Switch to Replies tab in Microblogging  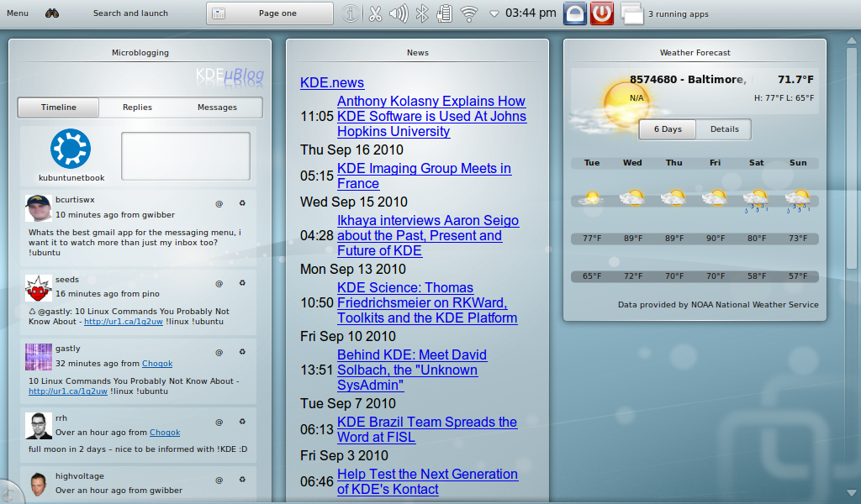(x=137, y=107)
